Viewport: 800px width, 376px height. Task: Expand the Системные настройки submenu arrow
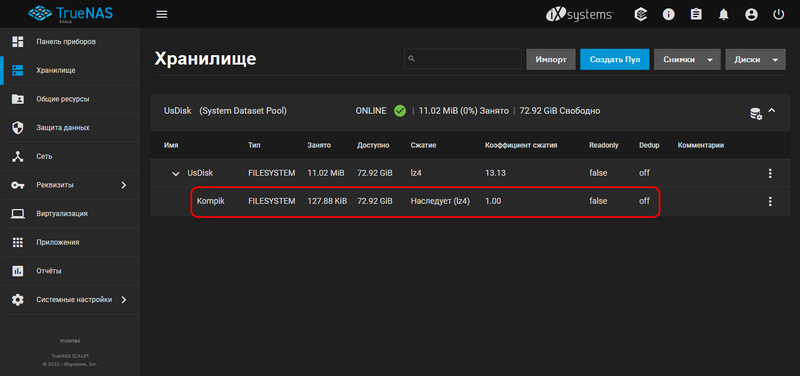coord(123,299)
